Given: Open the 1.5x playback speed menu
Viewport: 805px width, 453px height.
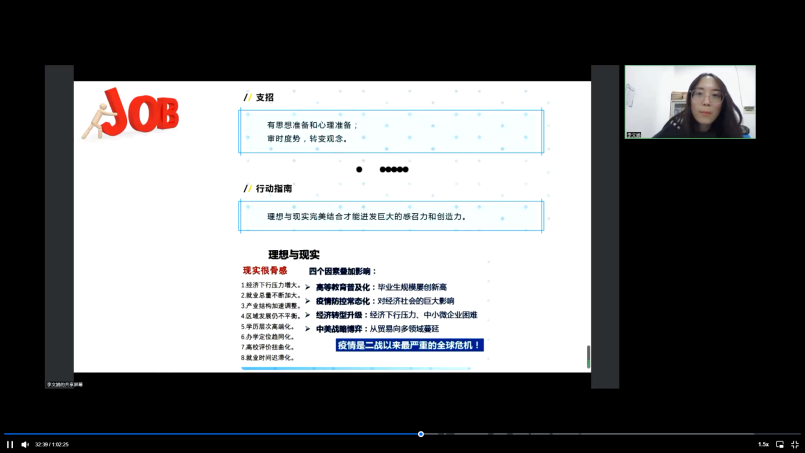Looking at the screenshot, I should tap(763, 444).
